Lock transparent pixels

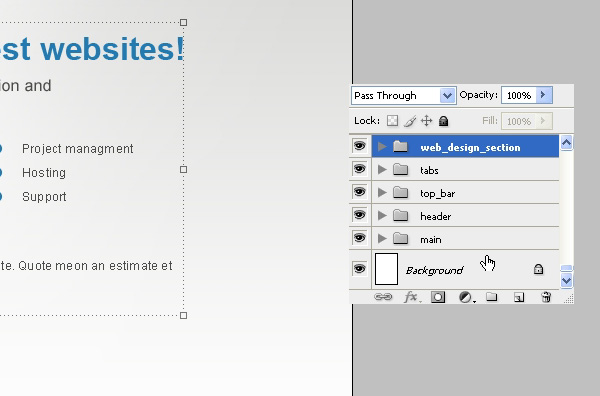pyautogui.click(x=392, y=121)
